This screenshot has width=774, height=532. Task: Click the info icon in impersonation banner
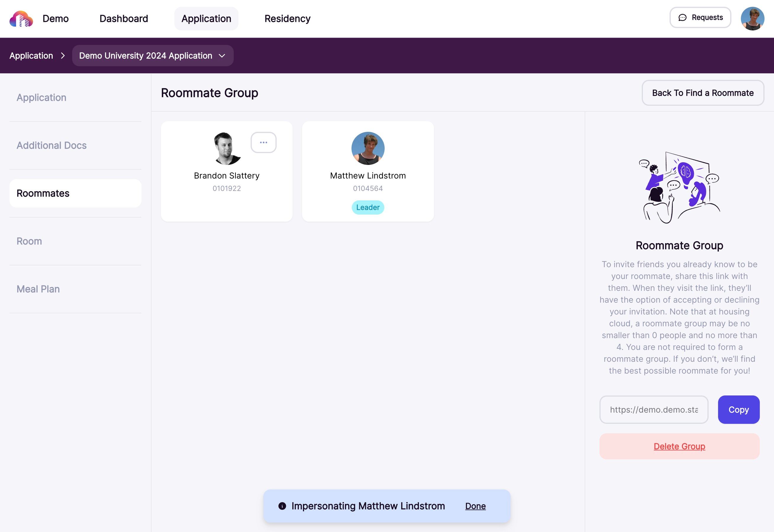tap(282, 506)
